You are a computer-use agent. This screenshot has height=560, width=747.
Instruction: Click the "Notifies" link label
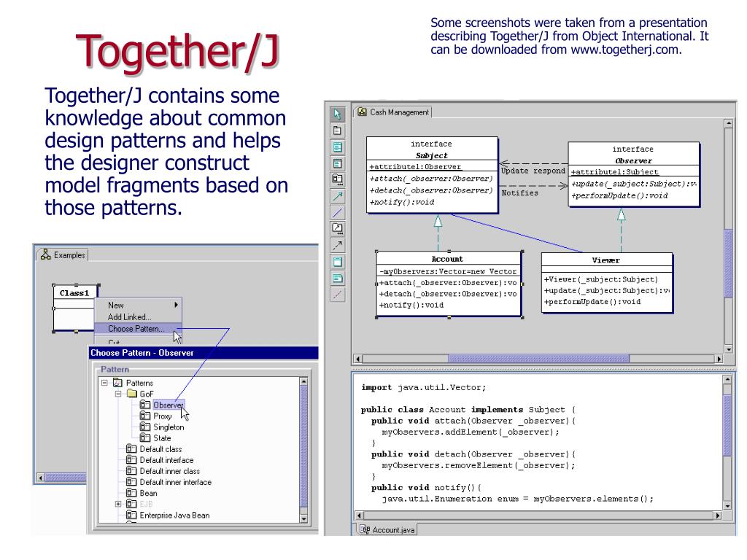519,192
